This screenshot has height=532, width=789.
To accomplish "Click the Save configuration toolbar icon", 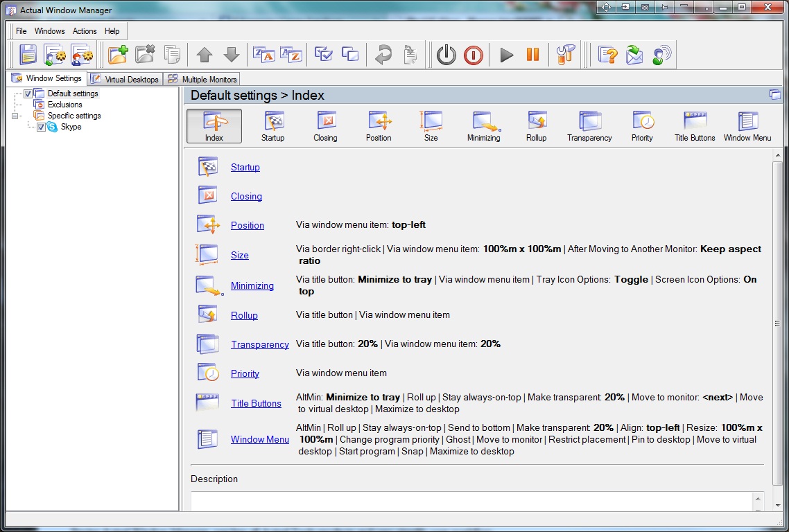I will point(28,55).
